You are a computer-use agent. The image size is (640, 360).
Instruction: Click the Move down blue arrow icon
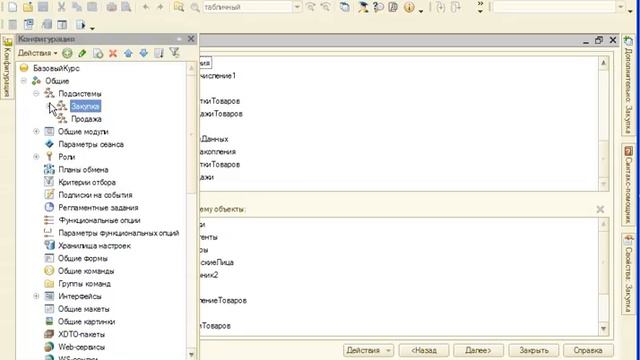tap(144, 53)
